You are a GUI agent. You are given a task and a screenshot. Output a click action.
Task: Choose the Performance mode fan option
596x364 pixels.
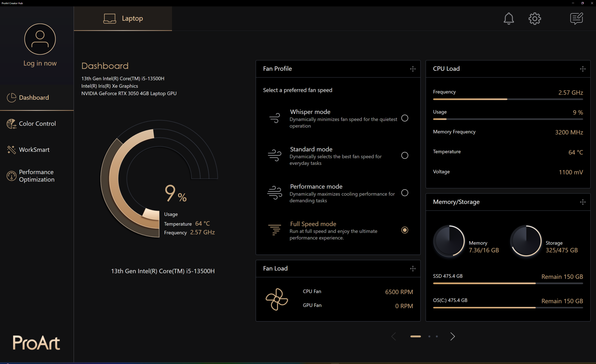pyautogui.click(x=404, y=193)
